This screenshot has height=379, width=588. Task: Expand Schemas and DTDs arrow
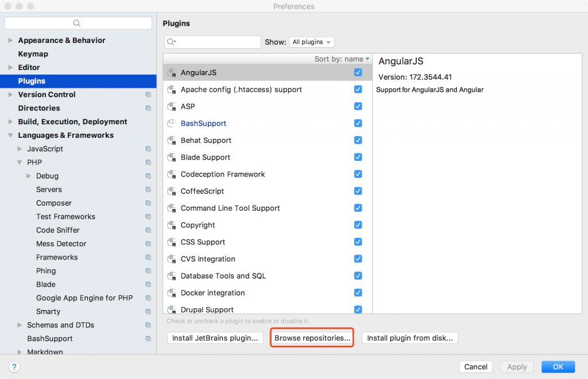pos(20,325)
